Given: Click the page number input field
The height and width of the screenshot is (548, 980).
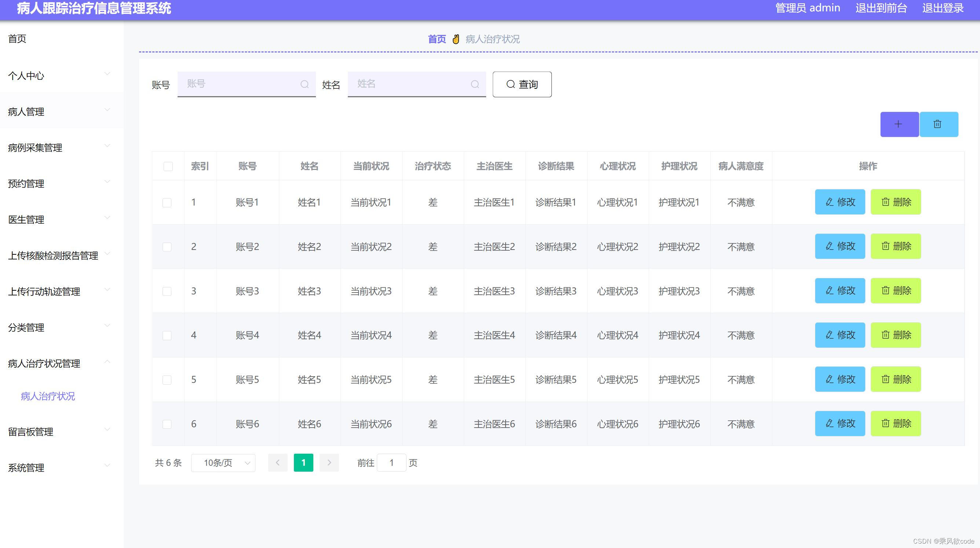Looking at the screenshot, I should (x=392, y=462).
